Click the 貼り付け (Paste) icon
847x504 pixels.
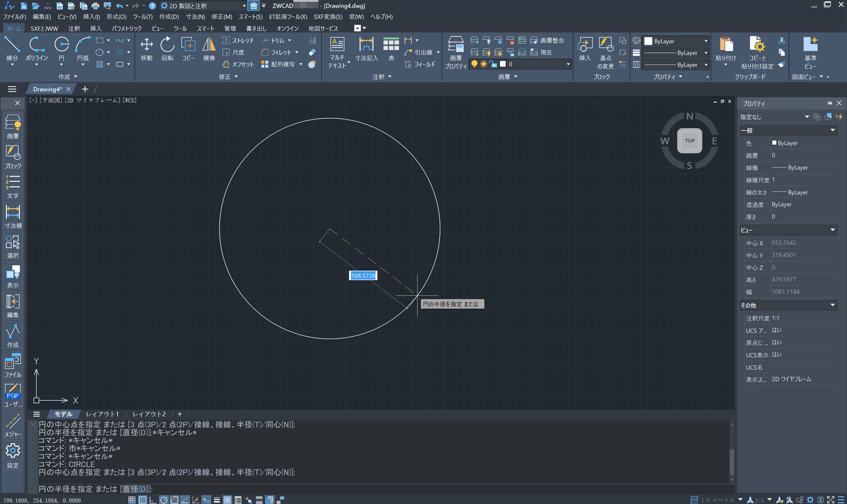coord(726,49)
